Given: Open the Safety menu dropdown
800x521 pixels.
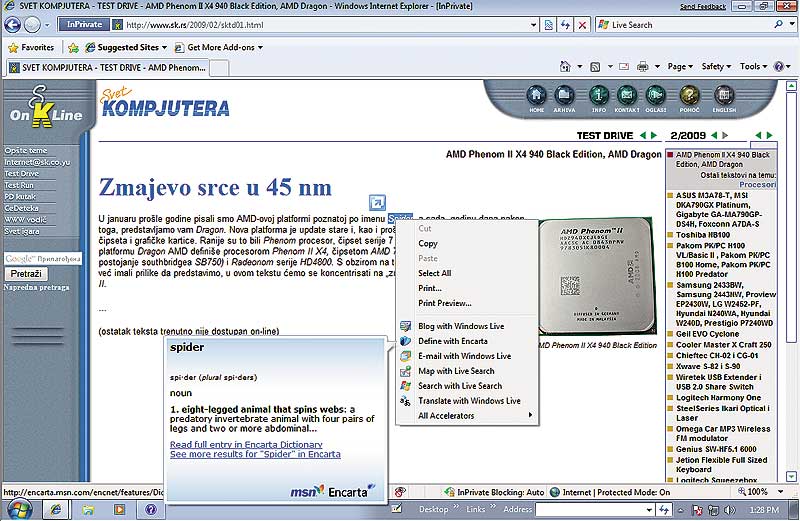Looking at the screenshot, I should tap(716, 66).
